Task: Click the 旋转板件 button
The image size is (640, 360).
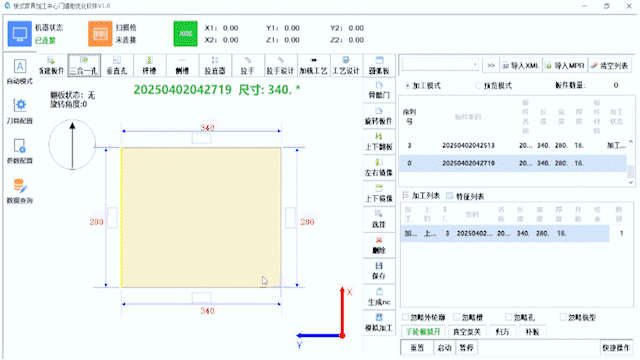Action: (379, 116)
